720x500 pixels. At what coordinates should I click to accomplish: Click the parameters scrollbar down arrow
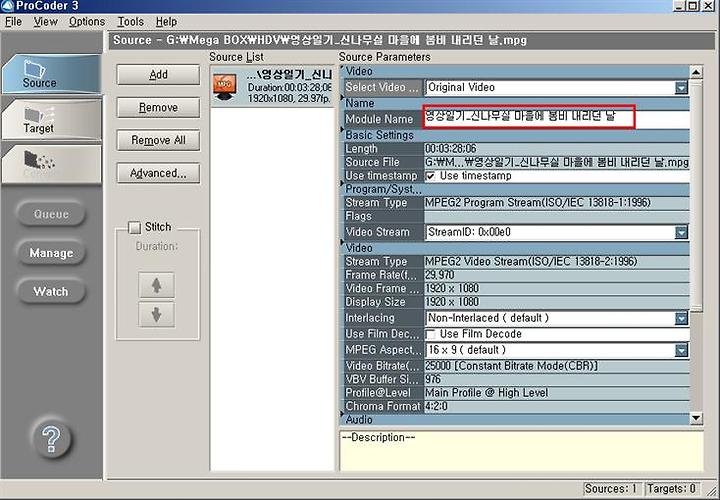pyautogui.click(x=696, y=418)
